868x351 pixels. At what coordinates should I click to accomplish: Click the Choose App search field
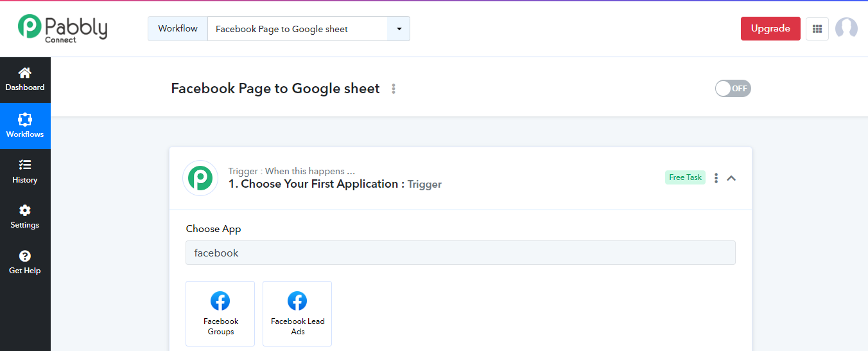click(x=460, y=253)
